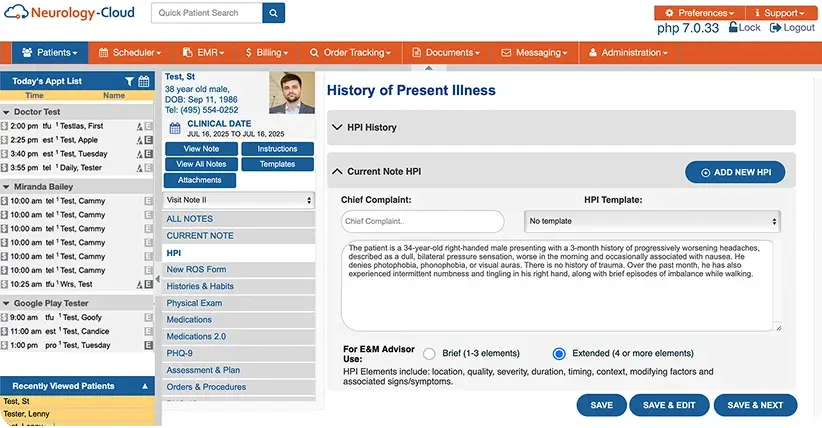The height and width of the screenshot is (428, 822).
Task: Open the appointment list filter funnel icon
Action: click(x=129, y=81)
